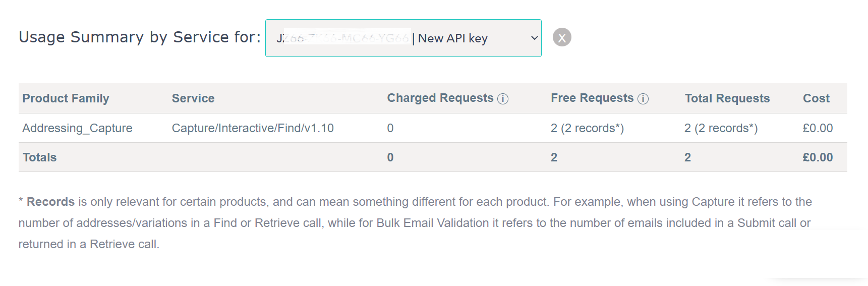Click the Service column header
The width and height of the screenshot is (868, 286).
point(193,98)
